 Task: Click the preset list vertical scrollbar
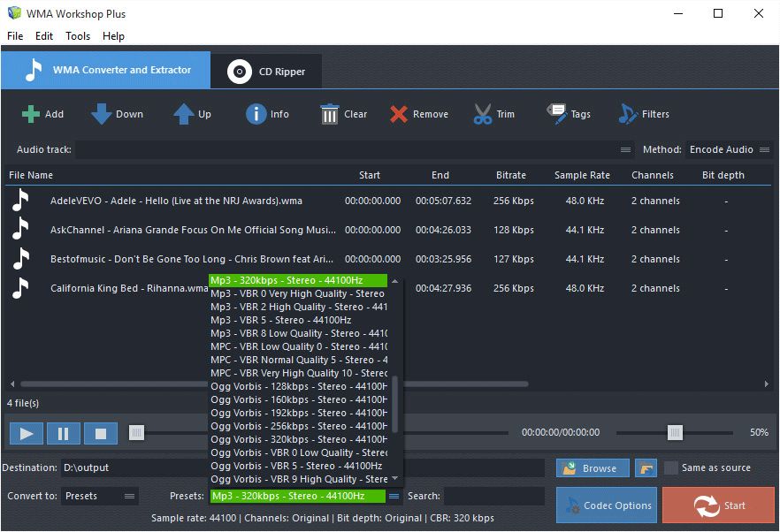[x=395, y=404]
